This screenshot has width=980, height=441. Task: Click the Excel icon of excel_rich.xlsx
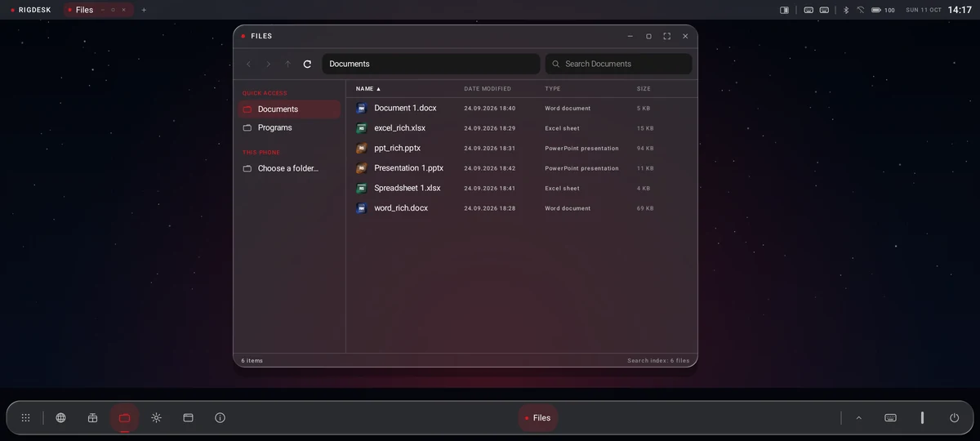(361, 128)
